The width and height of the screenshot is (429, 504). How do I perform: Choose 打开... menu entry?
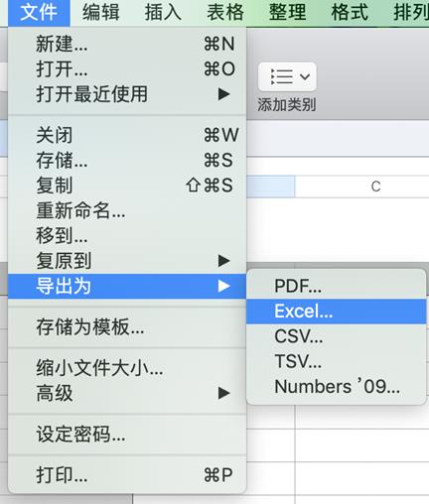tap(127, 68)
